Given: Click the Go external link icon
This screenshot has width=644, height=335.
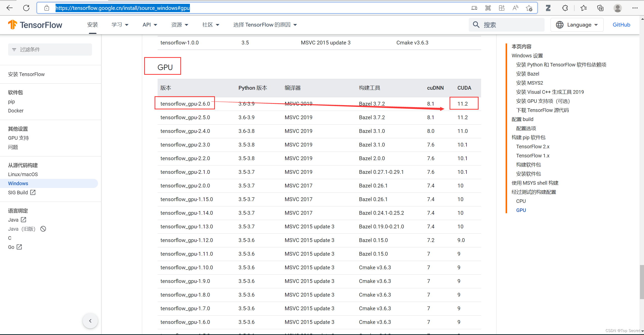Looking at the screenshot, I should [x=19, y=247].
